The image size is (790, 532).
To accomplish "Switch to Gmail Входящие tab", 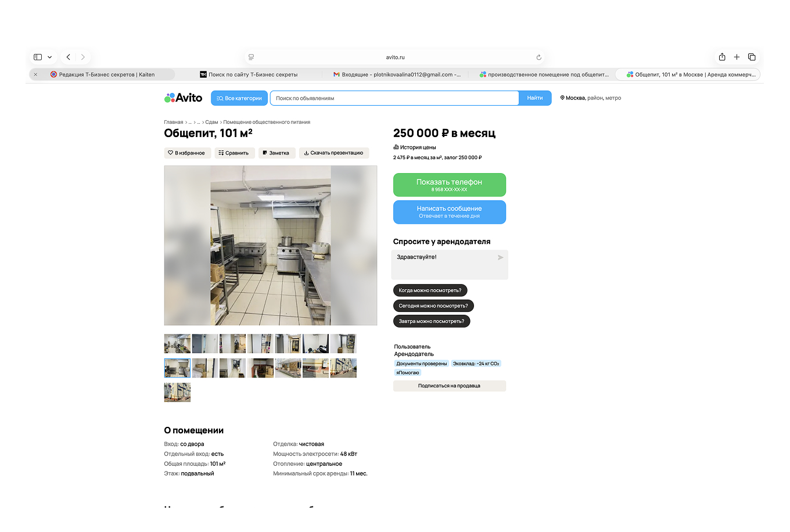I will point(397,74).
